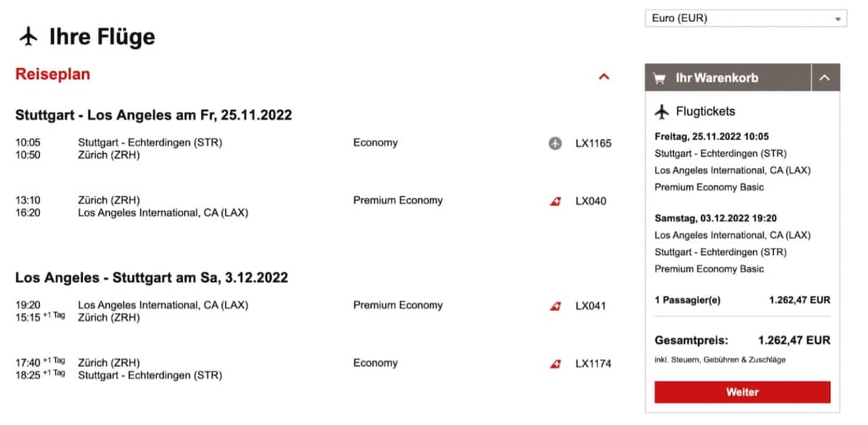Click the Flugtickets label in the cart

(x=705, y=111)
